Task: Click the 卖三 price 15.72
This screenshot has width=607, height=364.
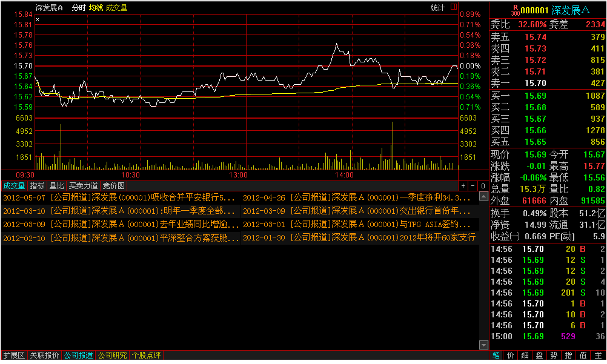Action: point(536,61)
